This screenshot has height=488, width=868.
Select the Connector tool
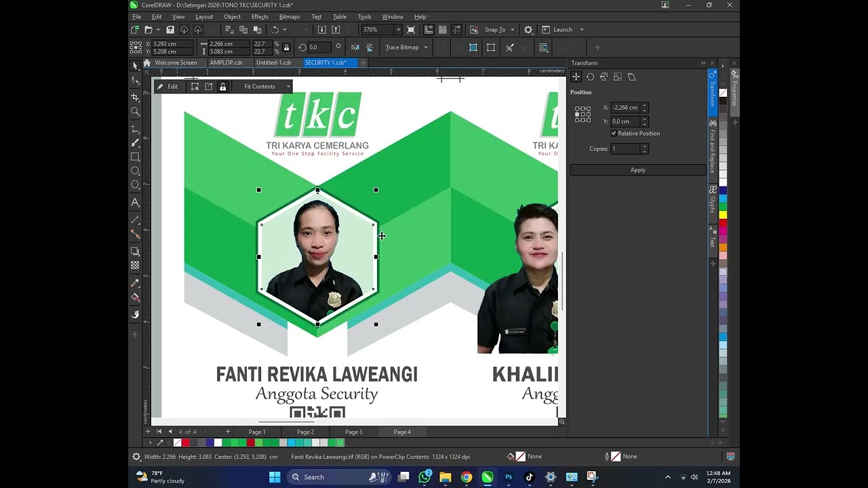tap(135, 234)
